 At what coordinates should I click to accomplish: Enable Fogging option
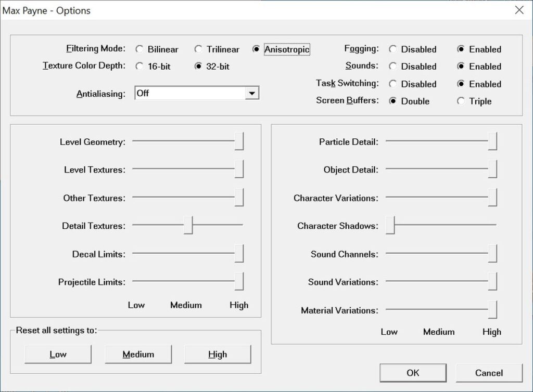(x=479, y=49)
